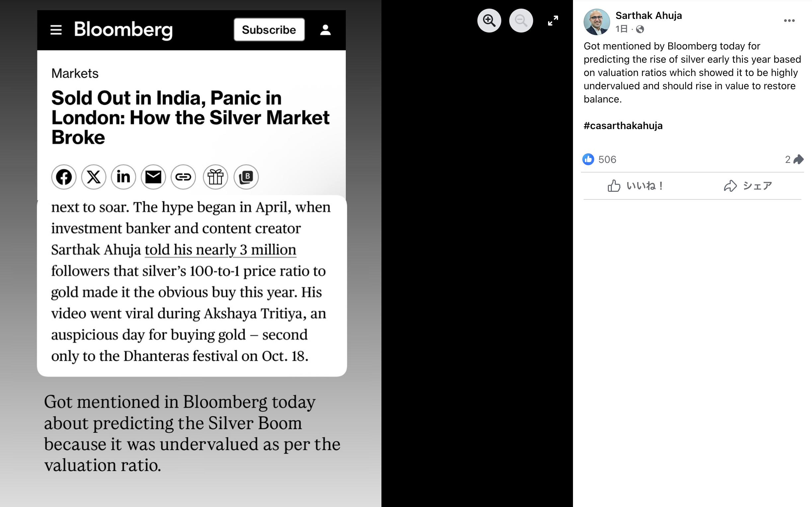
Task: Click the gift article icon
Action: coord(215,177)
